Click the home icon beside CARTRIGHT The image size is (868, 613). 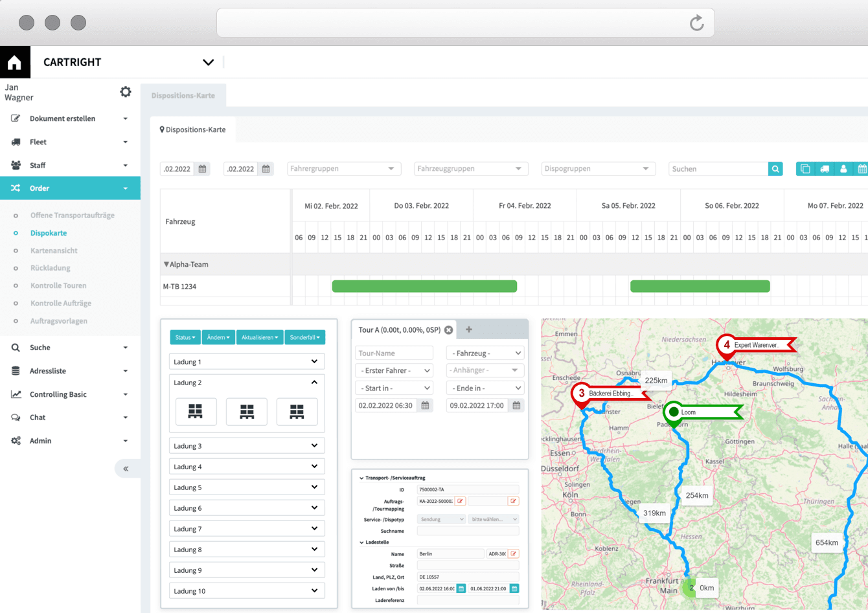coord(15,62)
